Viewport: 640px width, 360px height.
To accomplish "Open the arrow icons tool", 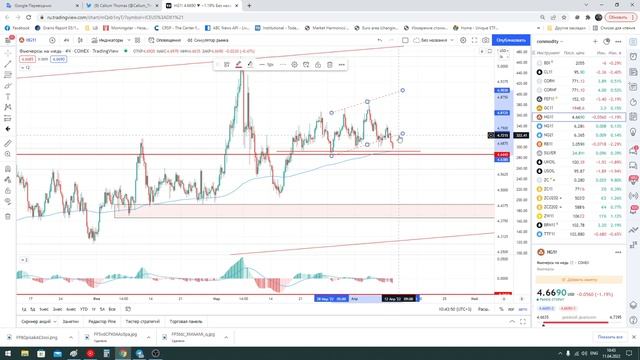I will click(x=8, y=129).
